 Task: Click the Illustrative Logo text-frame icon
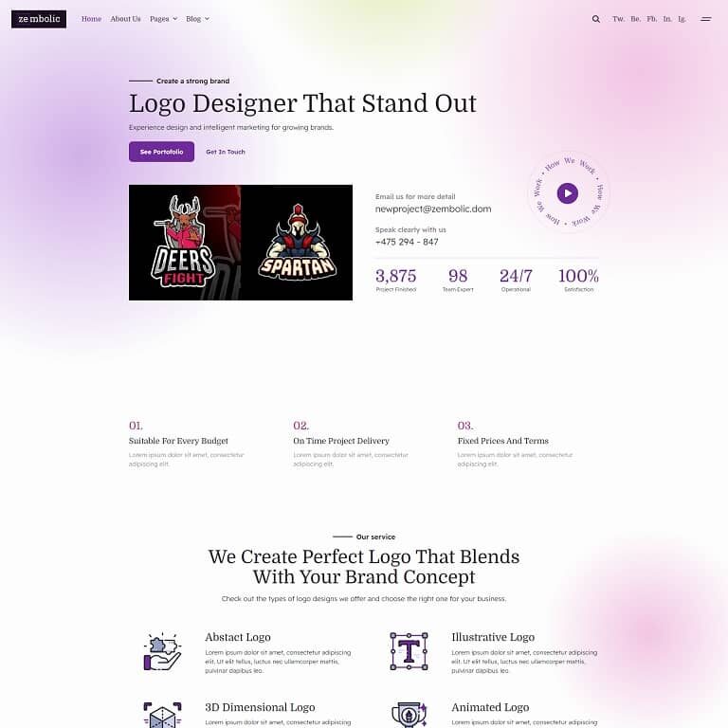point(409,651)
